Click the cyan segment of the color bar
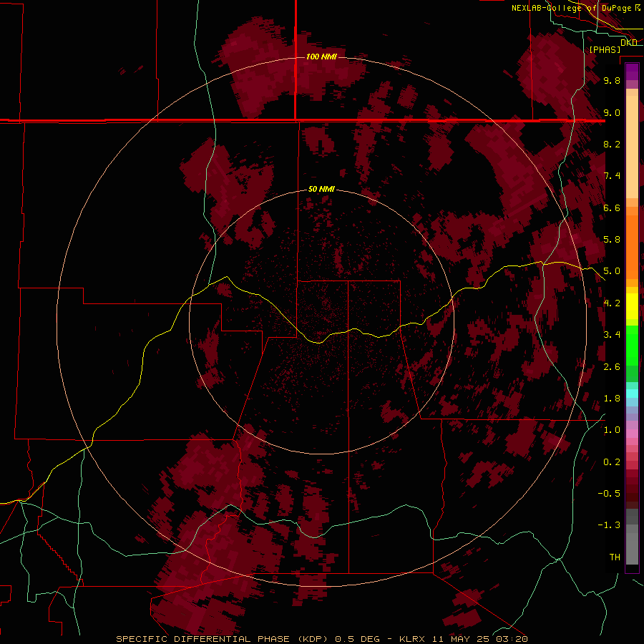 pos(632,394)
